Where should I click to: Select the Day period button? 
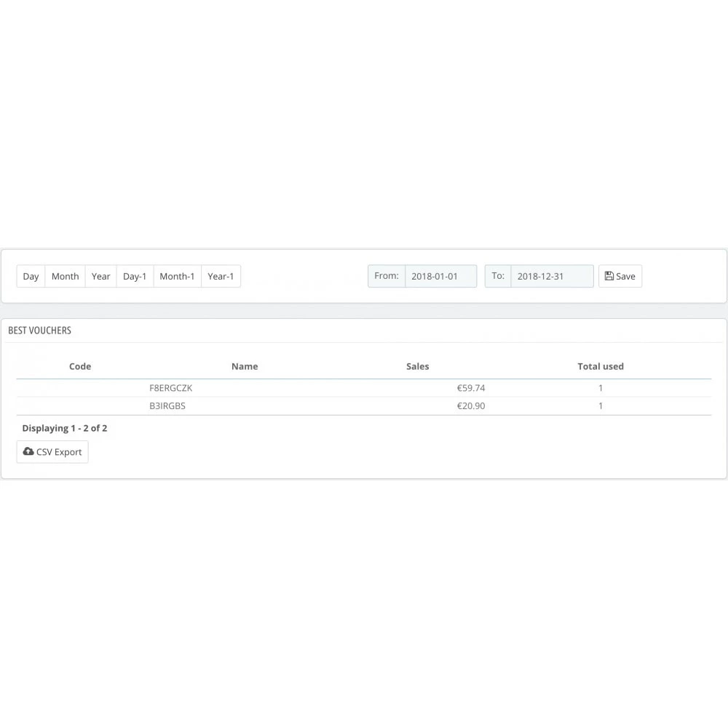click(31, 276)
